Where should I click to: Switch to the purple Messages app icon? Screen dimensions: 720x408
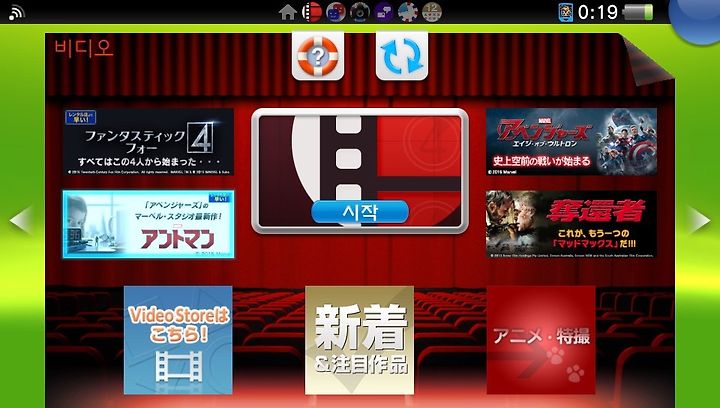click(383, 12)
